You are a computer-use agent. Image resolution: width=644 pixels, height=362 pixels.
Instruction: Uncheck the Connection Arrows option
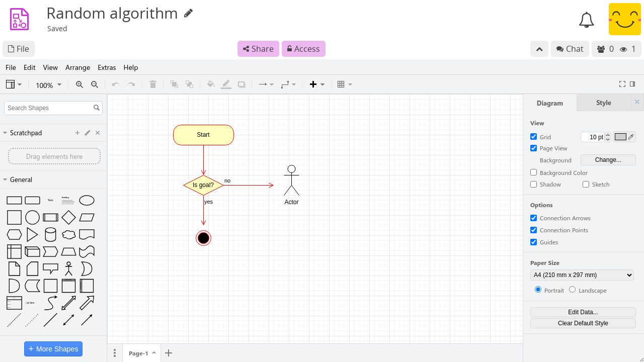(x=533, y=218)
